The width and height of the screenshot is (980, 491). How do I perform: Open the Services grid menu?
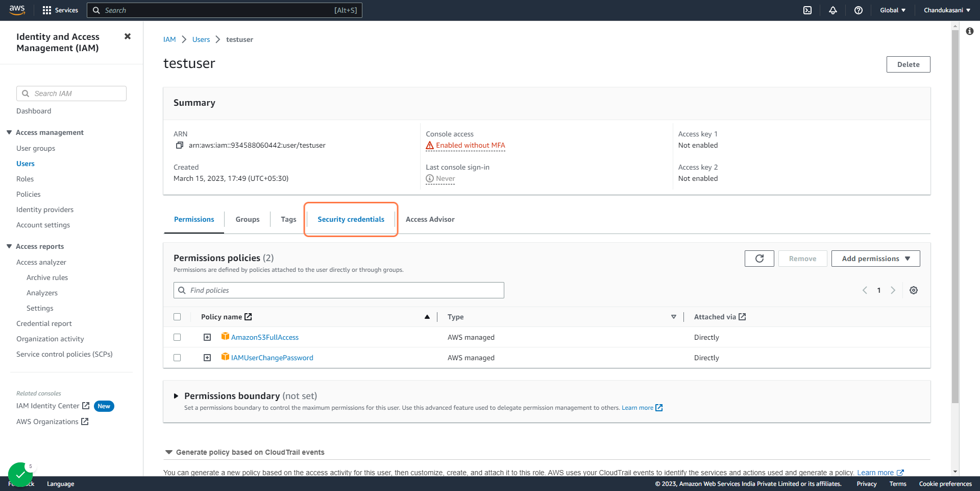point(60,10)
